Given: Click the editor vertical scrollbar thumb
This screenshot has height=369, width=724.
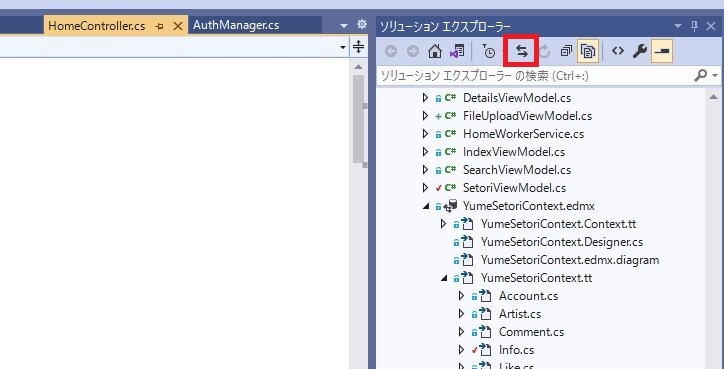Looking at the screenshot, I should [x=358, y=119].
